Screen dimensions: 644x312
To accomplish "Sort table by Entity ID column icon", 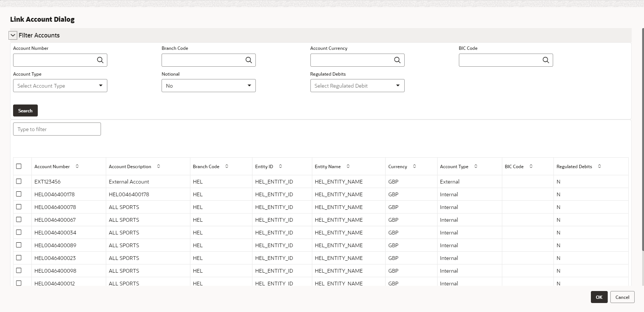I will [x=280, y=166].
